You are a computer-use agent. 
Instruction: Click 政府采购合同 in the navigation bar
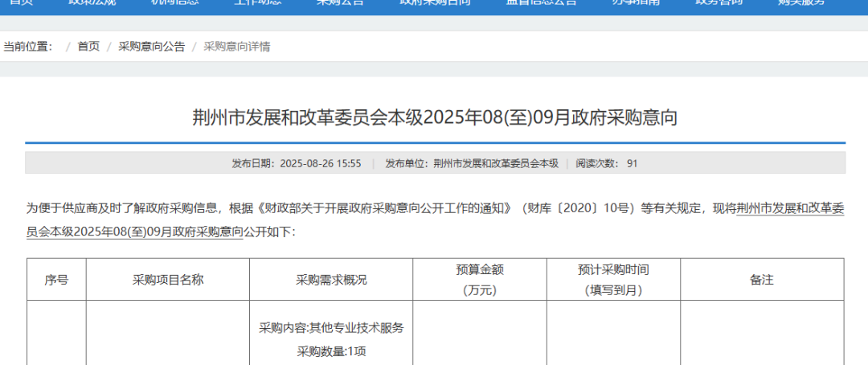point(436,3)
